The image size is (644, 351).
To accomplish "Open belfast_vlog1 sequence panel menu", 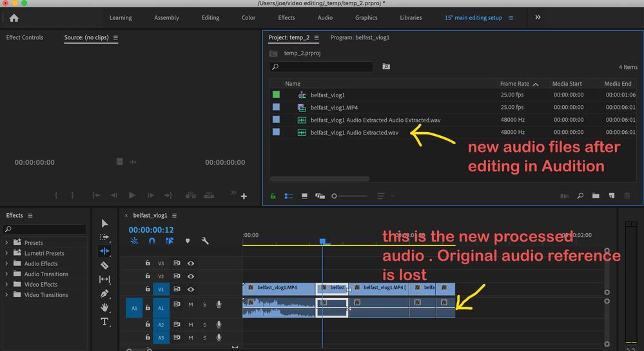I will coord(174,216).
